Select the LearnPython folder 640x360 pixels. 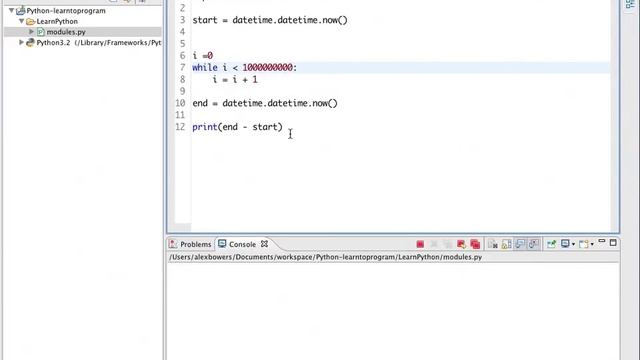click(57, 21)
